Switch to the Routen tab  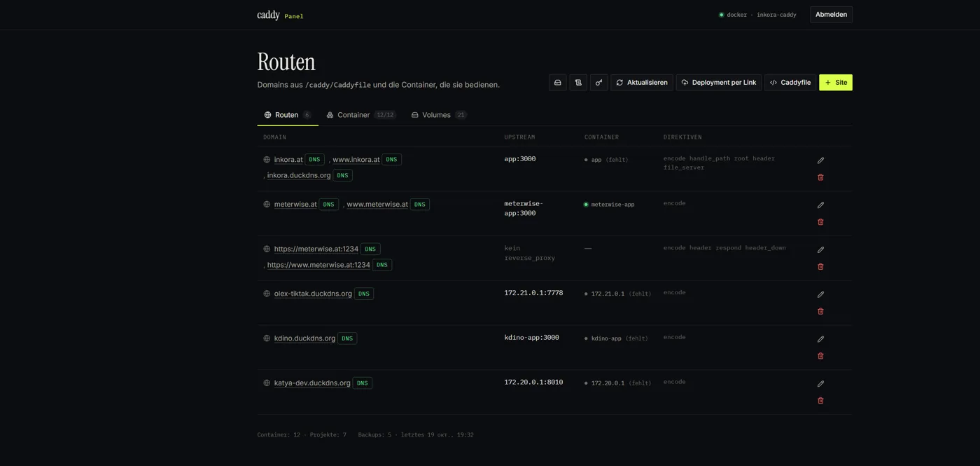(x=288, y=115)
